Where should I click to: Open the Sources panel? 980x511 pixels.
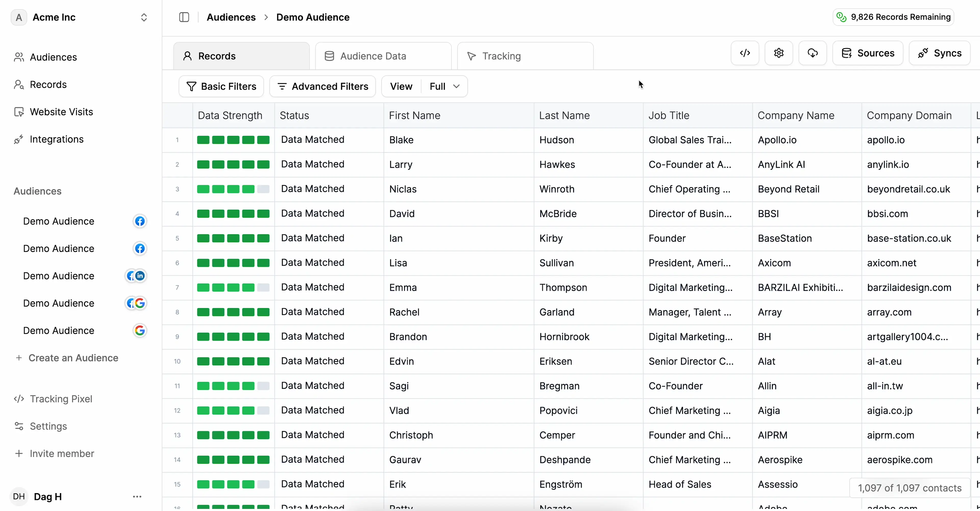868,53
